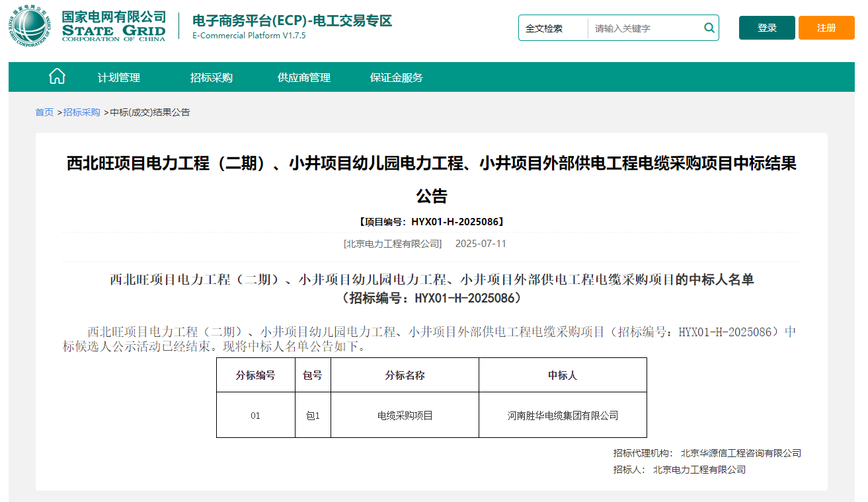The image size is (868, 502).
Task: Navigate to 首页 via the breadcrumb link
Action: (44, 112)
